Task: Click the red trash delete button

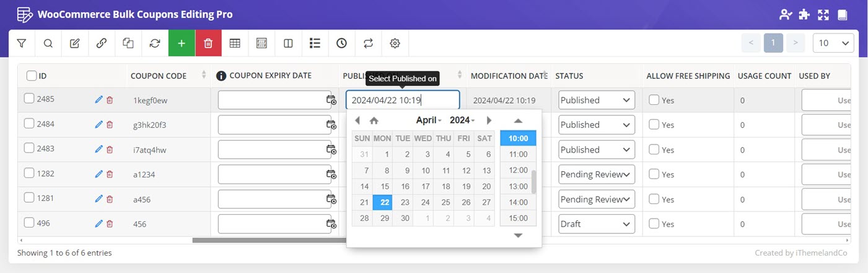Action: tap(208, 43)
